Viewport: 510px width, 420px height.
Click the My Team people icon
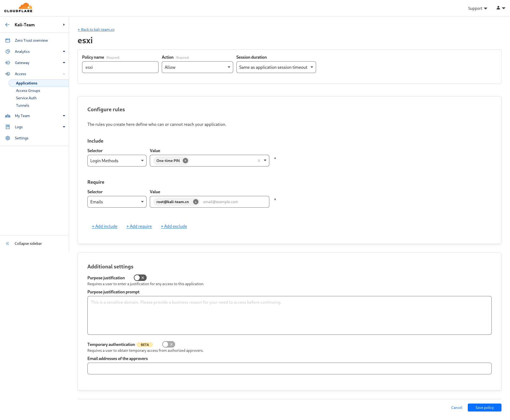(x=8, y=116)
